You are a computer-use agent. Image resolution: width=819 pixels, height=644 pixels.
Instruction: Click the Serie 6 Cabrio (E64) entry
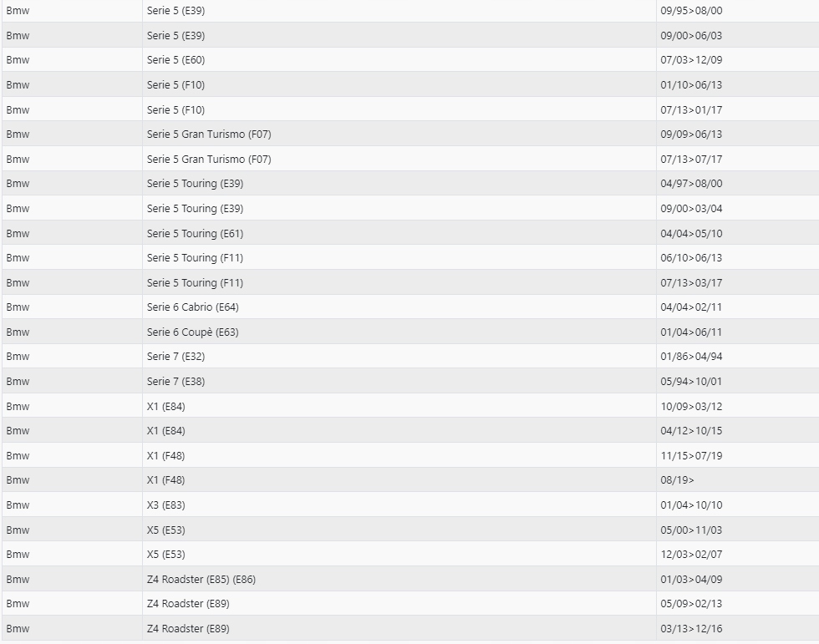tap(192, 307)
